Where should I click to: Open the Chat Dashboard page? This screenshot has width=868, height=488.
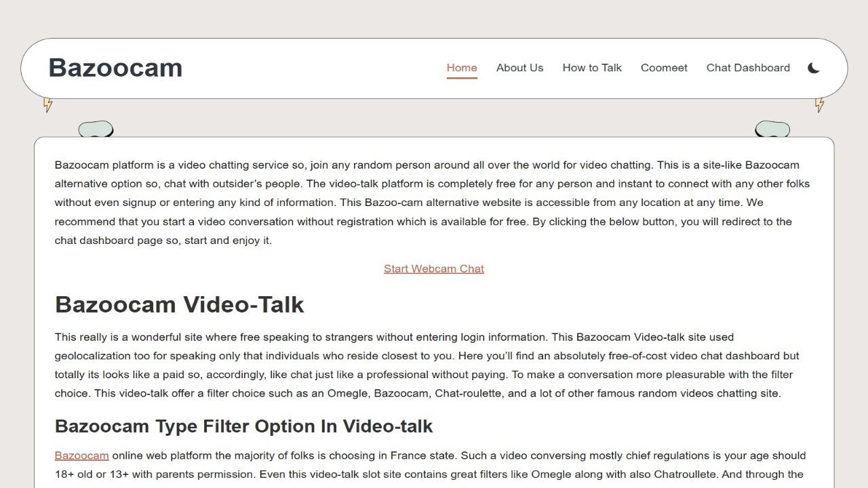(x=748, y=68)
